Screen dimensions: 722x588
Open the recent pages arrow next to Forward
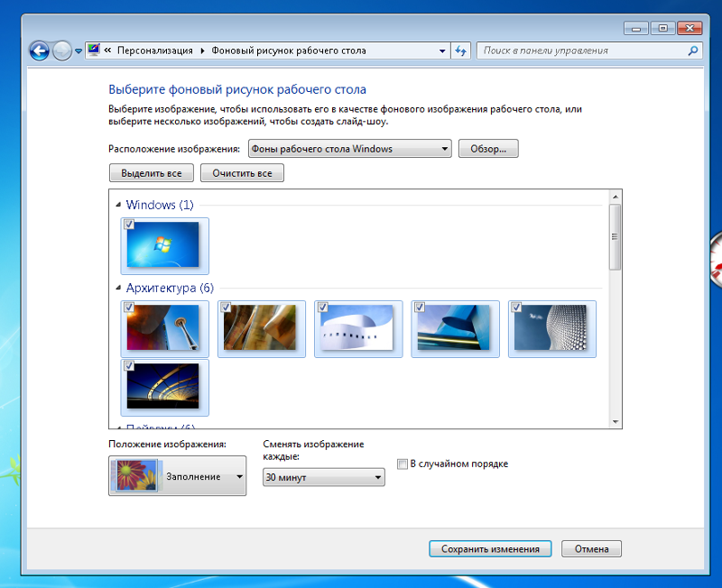tap(79, 51)
